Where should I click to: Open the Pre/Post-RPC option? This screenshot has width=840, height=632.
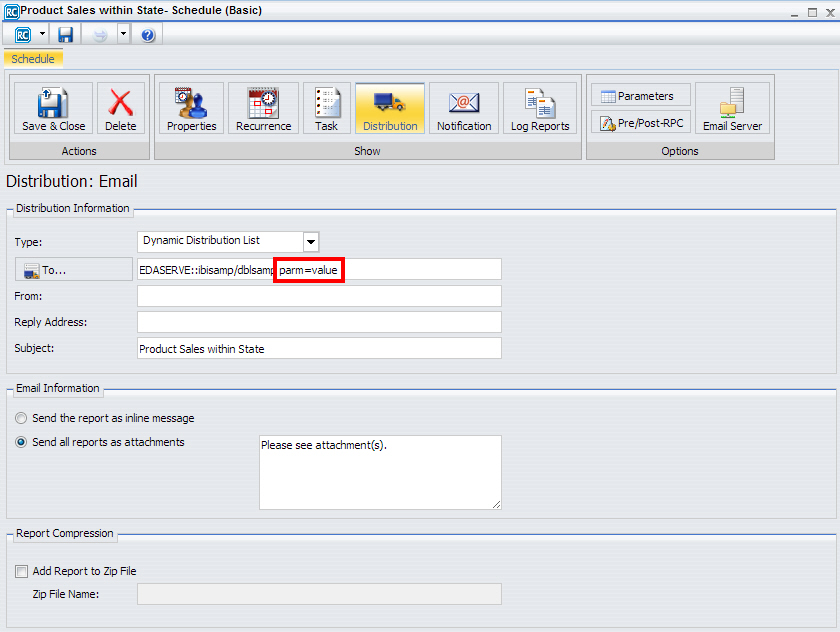(x=641, y=123)
